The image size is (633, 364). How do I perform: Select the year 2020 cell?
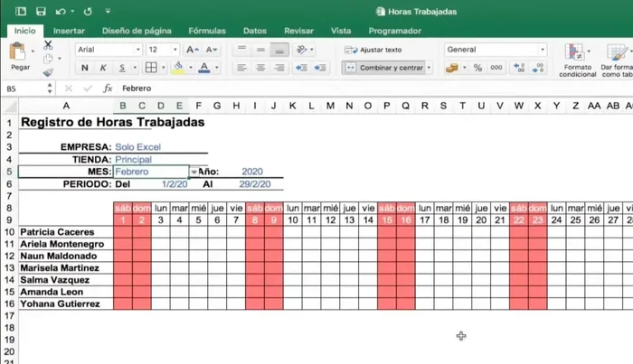point(252,172)
